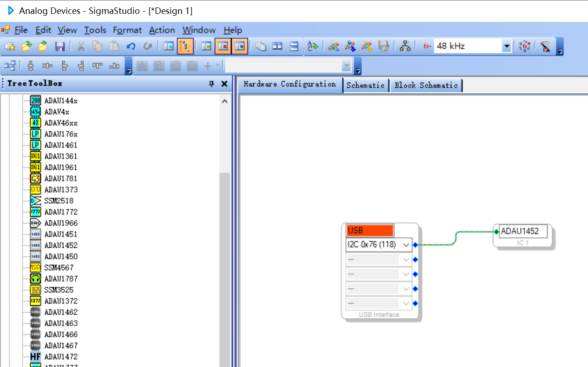
Task: Open the Help menu
Action: (233, 30)
